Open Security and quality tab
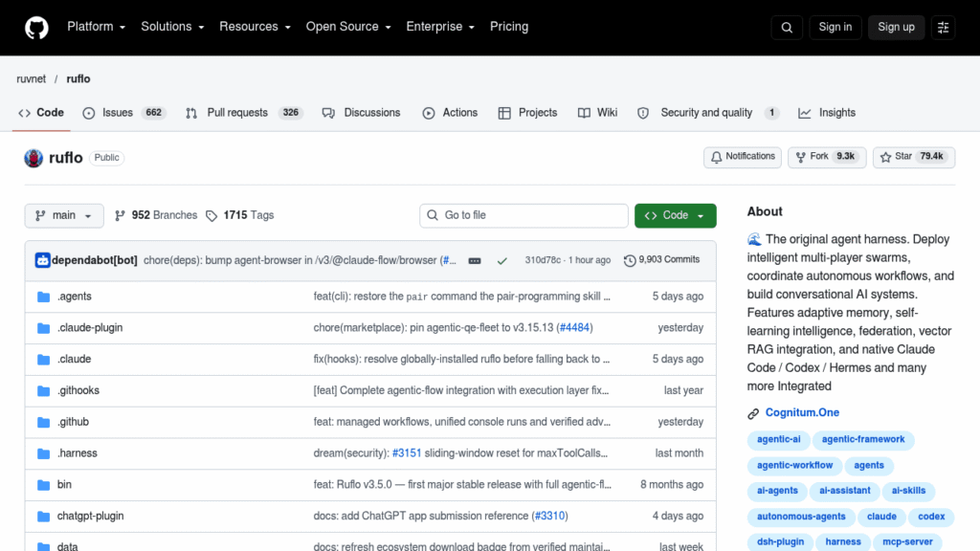This screenshot has width=980, height=551. coord(708,113)
